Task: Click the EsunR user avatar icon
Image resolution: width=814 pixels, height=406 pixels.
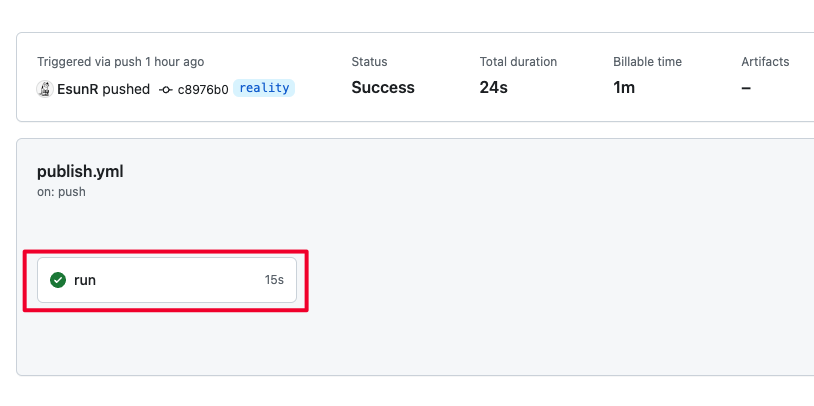Action: [x=45, y=89]
